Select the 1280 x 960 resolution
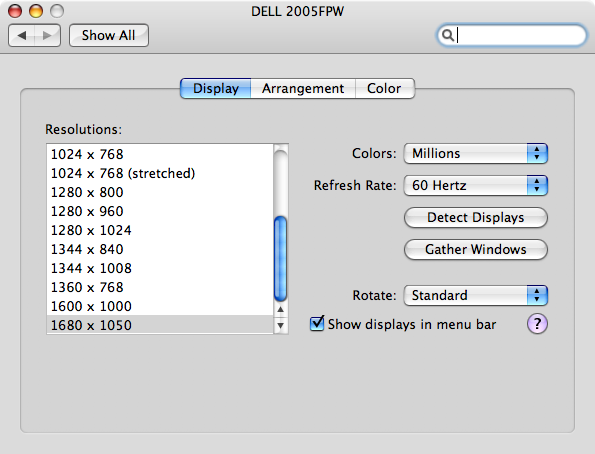595x454 pixels. [x=159, y=211]
